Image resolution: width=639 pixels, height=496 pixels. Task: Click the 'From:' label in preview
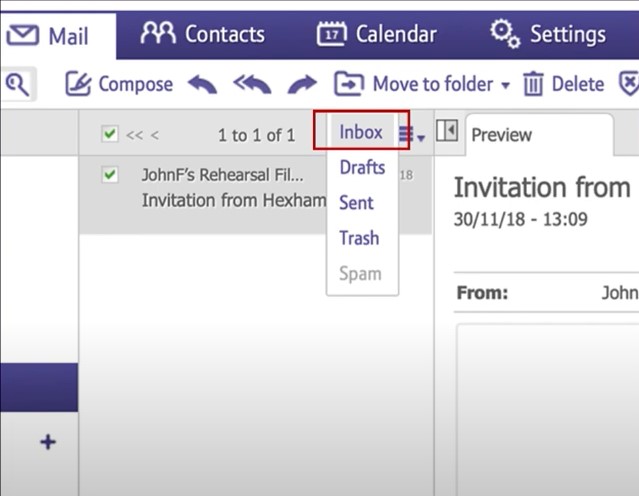point(482,293)
